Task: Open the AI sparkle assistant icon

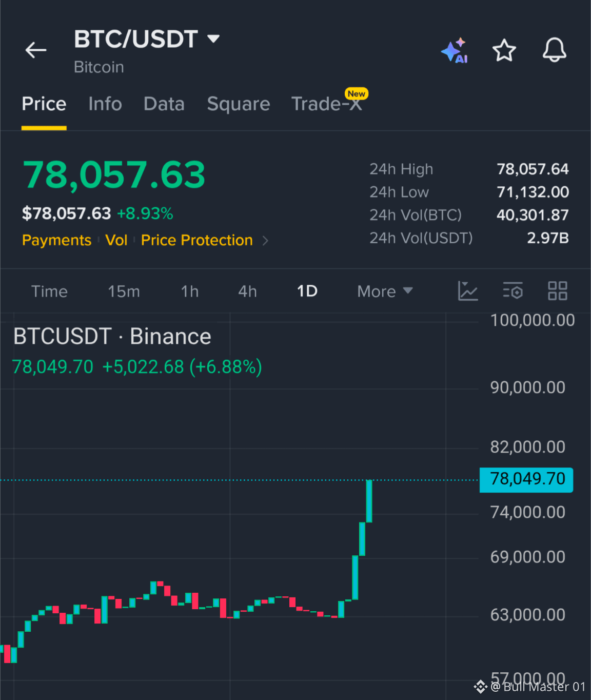Action: pos(455,50)
